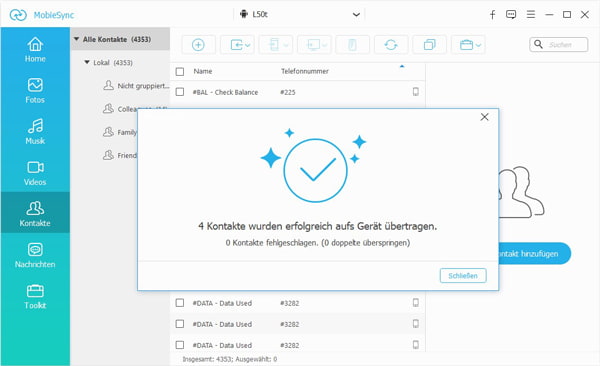
Task: Check the first #DATA - Data Used row
Action: (x=180, y=303)
